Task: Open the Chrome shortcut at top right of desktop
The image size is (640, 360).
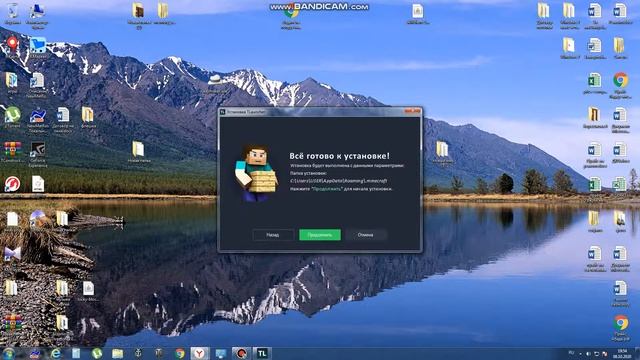Action: (x=620, y=85)
